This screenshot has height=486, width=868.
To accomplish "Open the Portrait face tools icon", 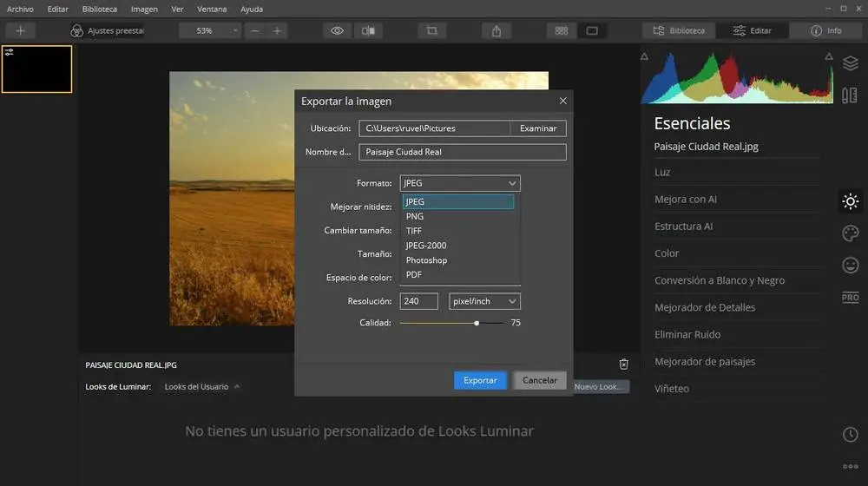I will click(850, 266).
